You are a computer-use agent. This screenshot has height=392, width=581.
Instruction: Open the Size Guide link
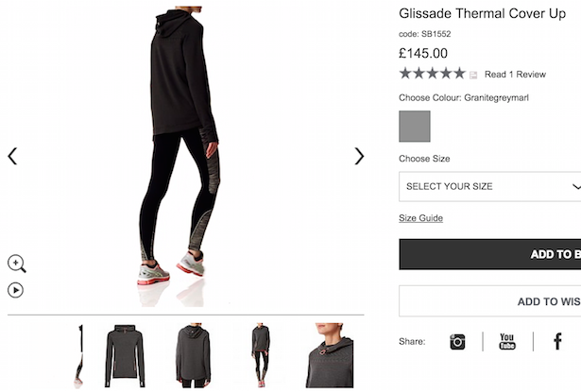421,218
